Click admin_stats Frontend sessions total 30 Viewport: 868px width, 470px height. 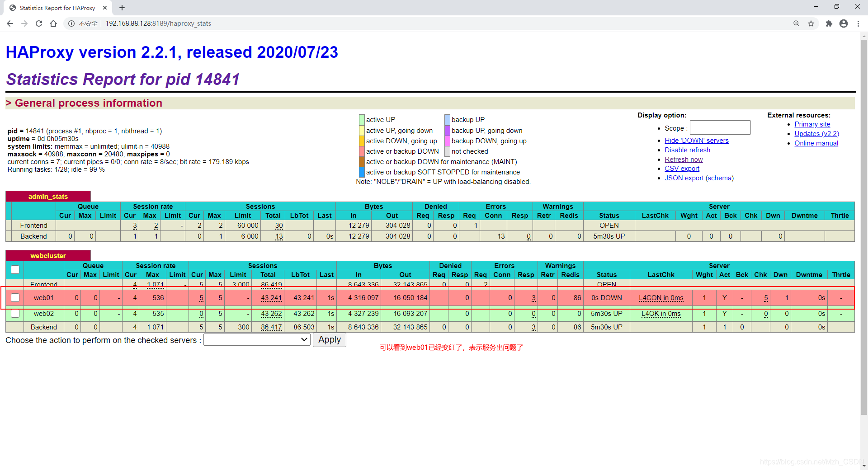click(x=279, y=226)
